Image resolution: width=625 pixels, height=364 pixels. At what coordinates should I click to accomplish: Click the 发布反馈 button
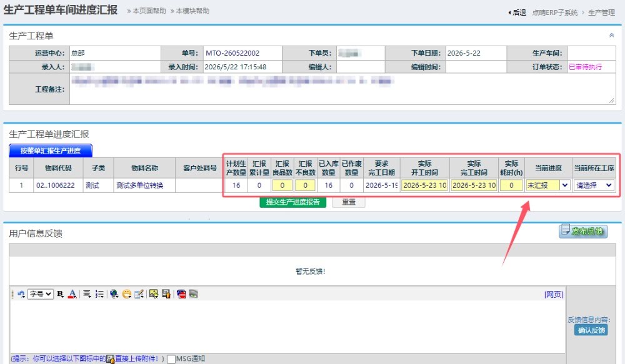583,230
